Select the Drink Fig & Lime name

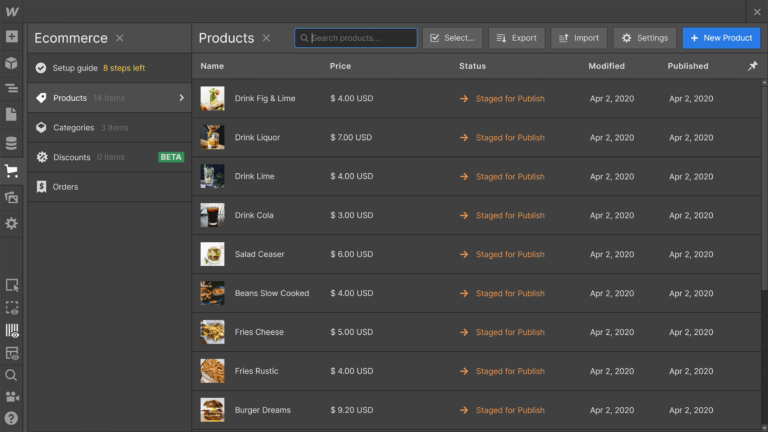pos(265,98)
